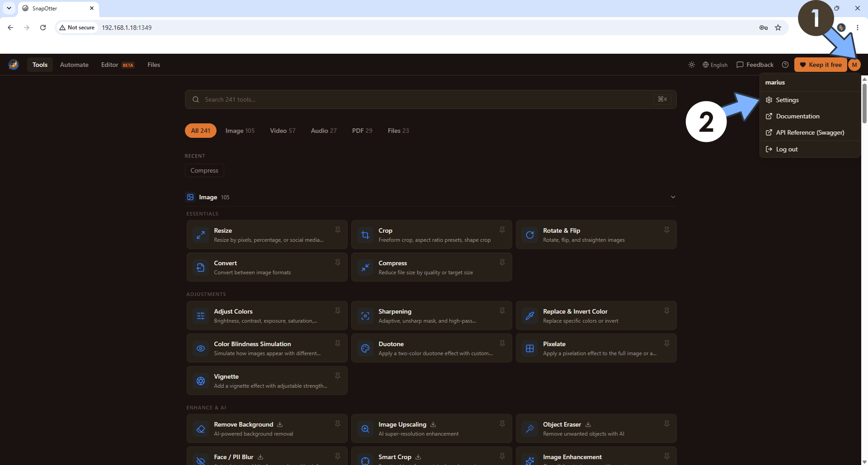This screenshot has width=868, height=465.
Task: Switch to the Automate tab
Action: point(74,65)
